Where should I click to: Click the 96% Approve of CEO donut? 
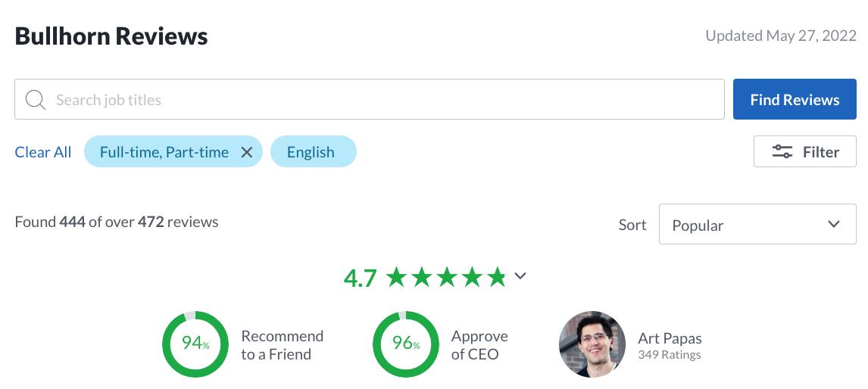pos(406,344)
